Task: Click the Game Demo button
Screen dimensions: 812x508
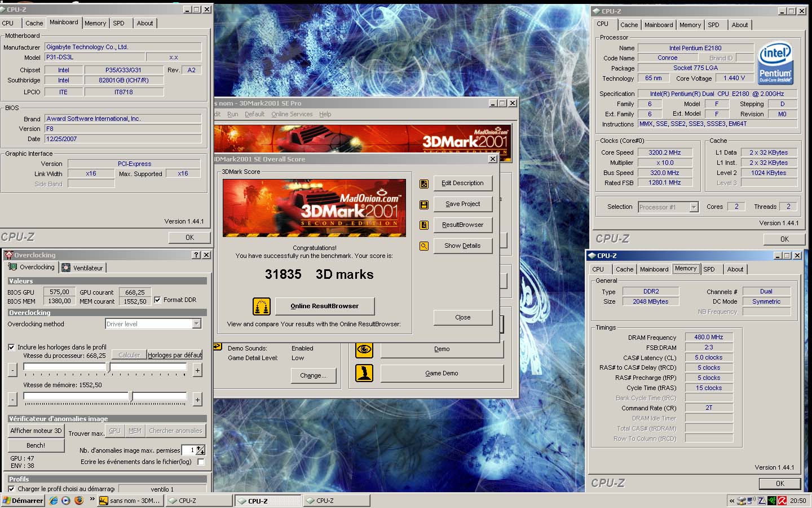Action: click(x=442, y=373)
